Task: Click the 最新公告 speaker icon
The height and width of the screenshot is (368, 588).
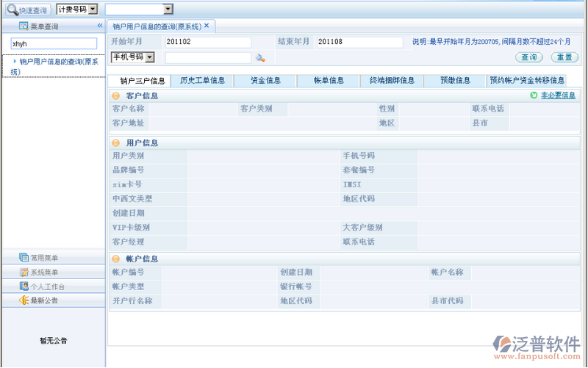Action: pos(24,300)
